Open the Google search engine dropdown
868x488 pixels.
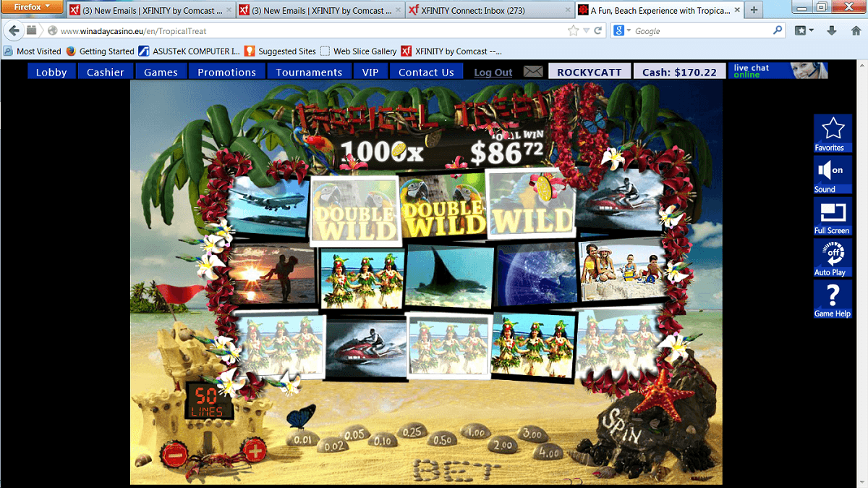coord(622,31)
